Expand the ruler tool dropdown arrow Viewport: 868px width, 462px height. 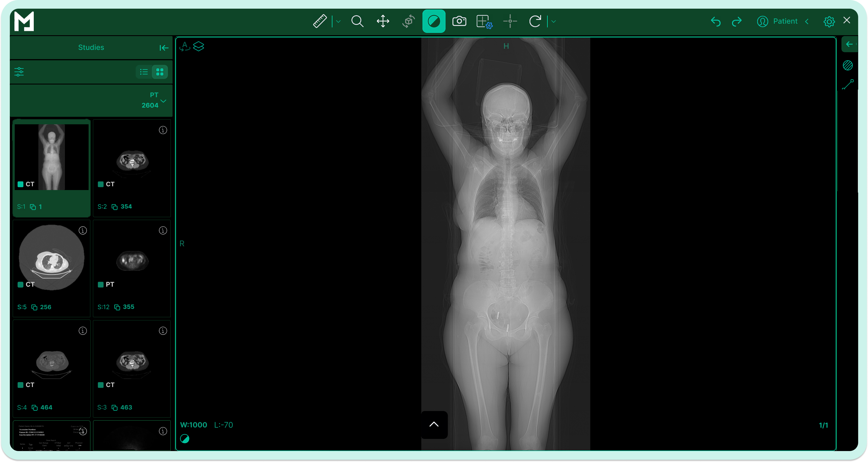tap(338, 22)
